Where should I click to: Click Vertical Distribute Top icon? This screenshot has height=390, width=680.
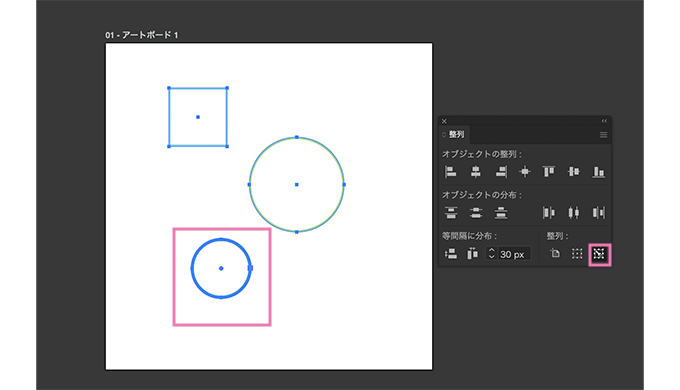click(x=451, y=213)
